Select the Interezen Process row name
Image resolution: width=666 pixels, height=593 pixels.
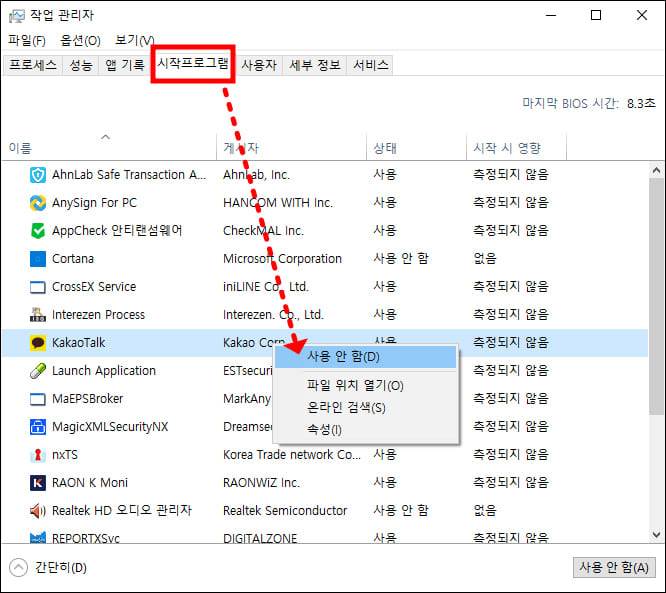tap(98, 315)
